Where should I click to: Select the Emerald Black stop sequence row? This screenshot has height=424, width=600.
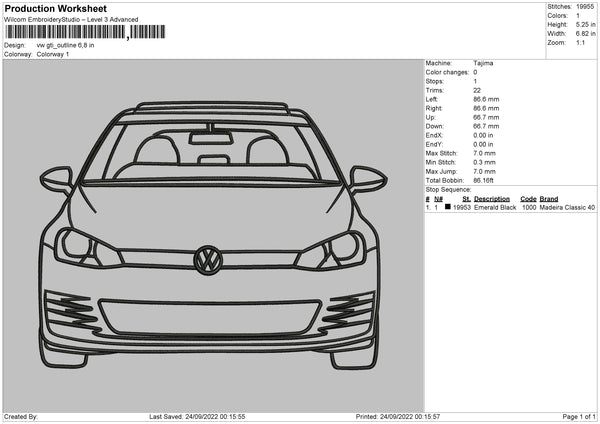tap(510, 207)
